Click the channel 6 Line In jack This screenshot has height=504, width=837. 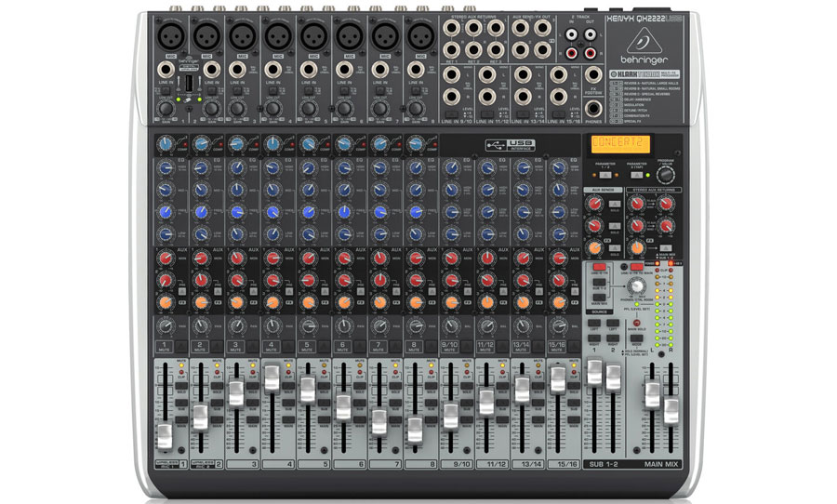point(344,70)
